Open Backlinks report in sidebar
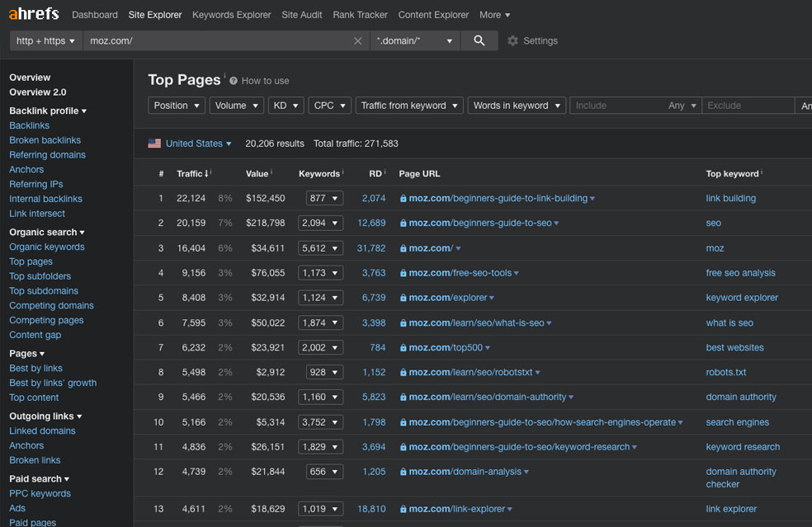This screenshot has height=527, width=812. coord(30,125)
